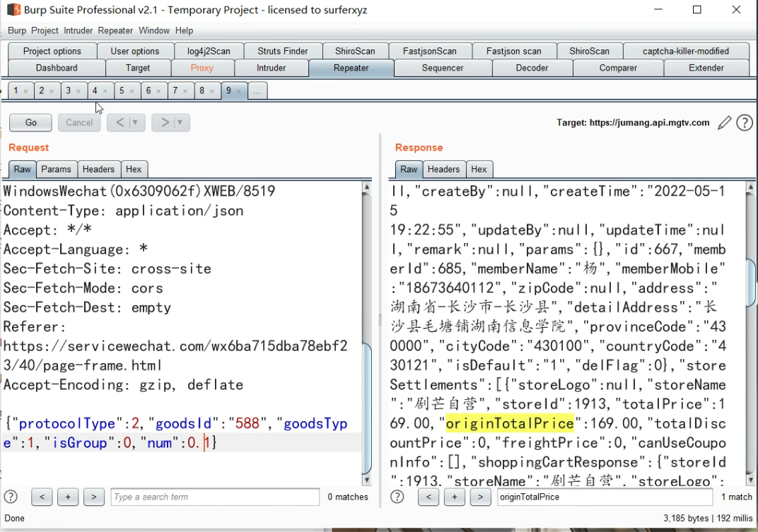Viewport: 758px width, 532px height.
Task: Select request Hex view tab
Action: [134, 169]
